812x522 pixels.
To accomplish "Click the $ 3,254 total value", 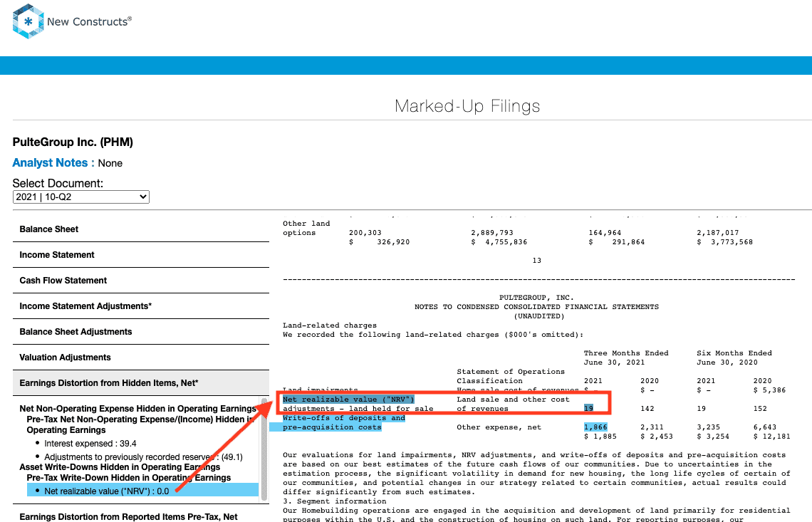I will click(713, 436).
